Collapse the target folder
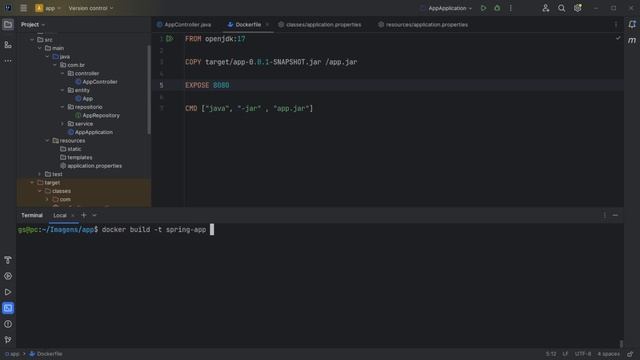640x360 pixels. (32, 182)
